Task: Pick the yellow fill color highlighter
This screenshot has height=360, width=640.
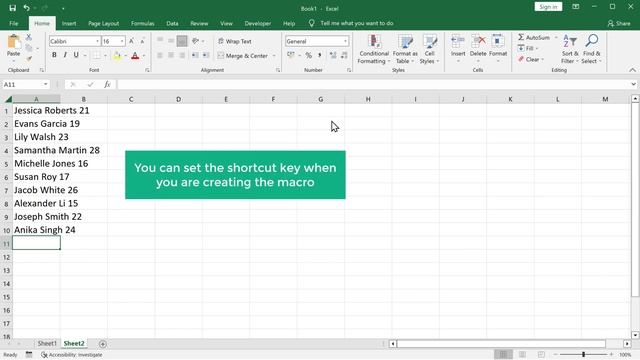Action: tap(117, 56)
